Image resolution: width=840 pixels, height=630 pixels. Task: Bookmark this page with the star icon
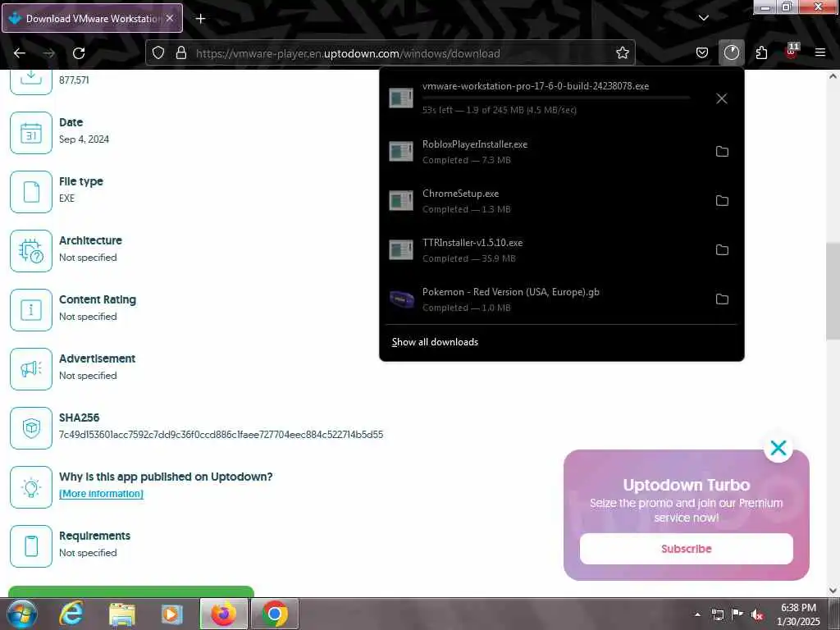pyautogui.click(x=622, y=53)
